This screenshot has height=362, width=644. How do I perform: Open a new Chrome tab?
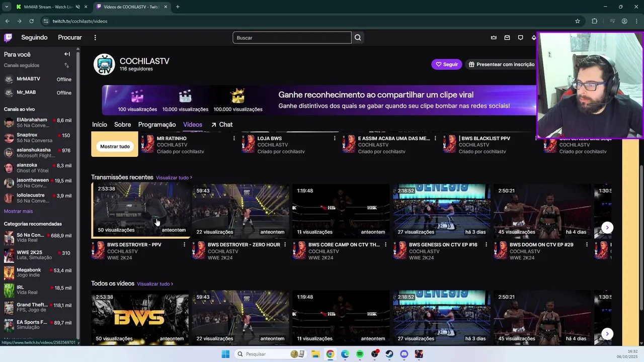(x=178, y=7)
